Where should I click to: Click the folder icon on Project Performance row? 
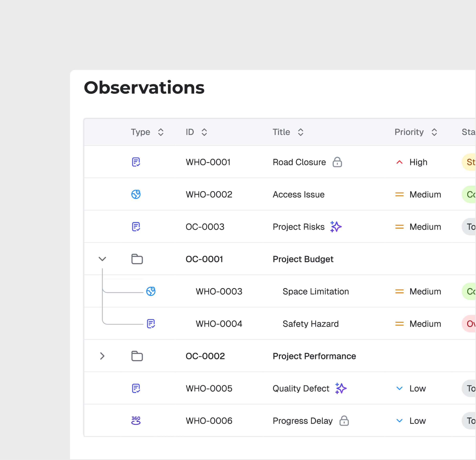click(137, 356)
